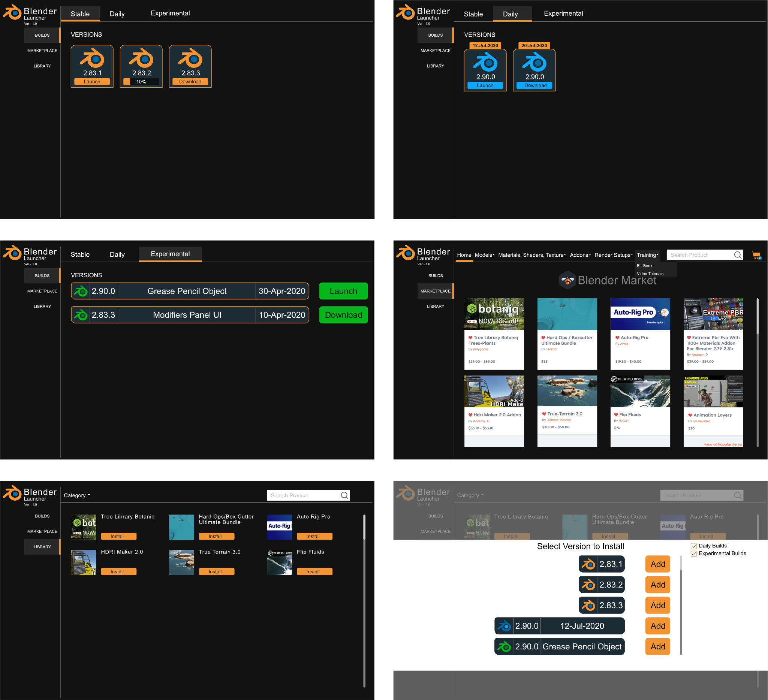Expand the Addons dropdown menu
This screenshot has height=700, width=768.
click(580, 255)
